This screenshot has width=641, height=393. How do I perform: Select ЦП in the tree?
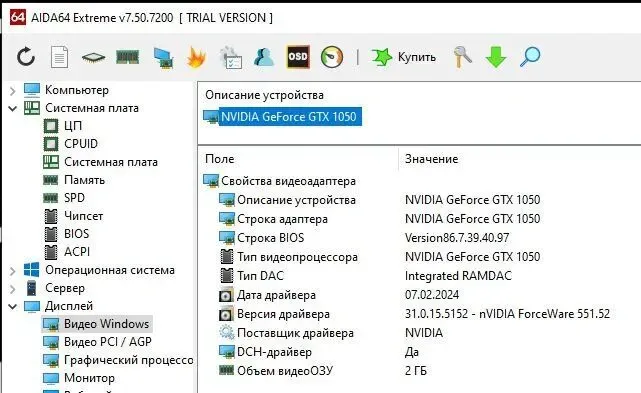click(x=73, y=126)
